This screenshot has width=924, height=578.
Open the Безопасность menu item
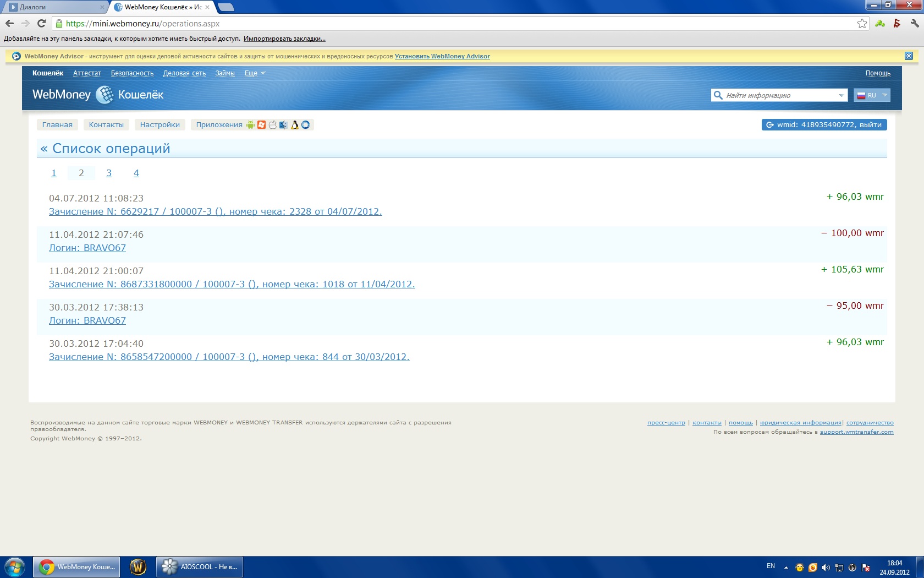click(132, 73)
